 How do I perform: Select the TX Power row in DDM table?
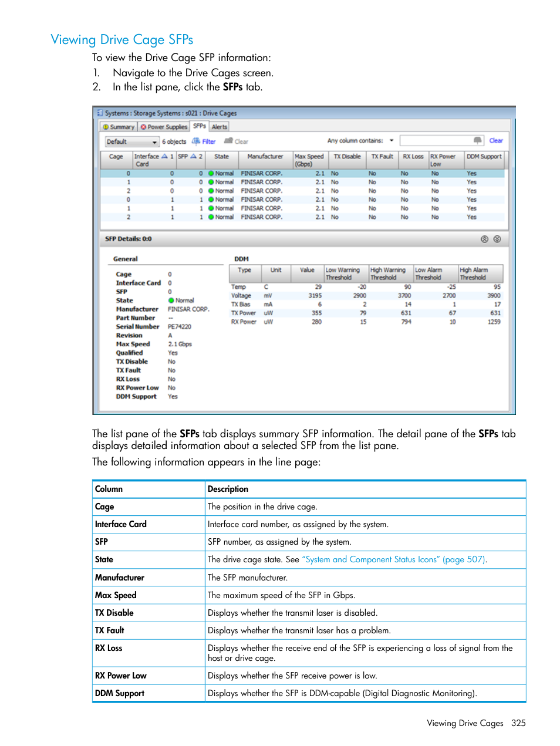366,313
